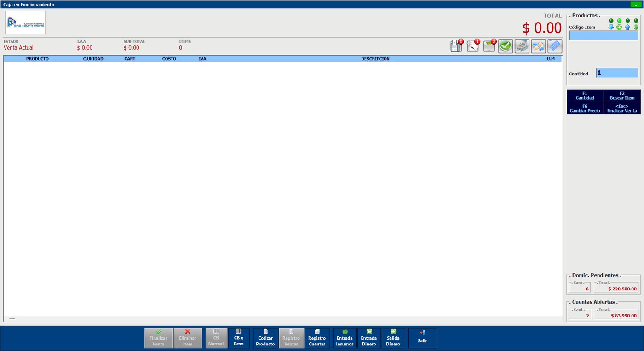Click the blue down arrow under Productos
644x351 pixels.
(611, 27)
